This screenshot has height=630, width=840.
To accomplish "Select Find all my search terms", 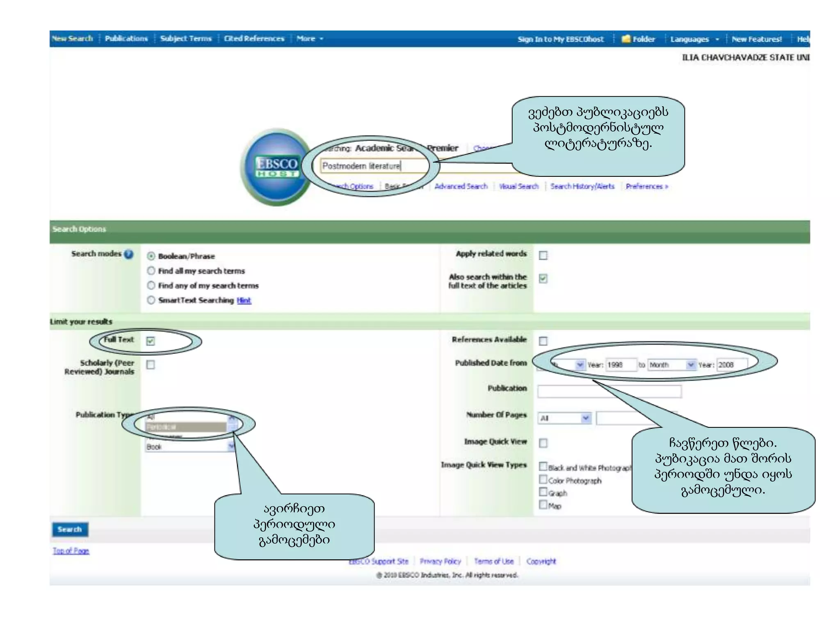I will (151, 271).
